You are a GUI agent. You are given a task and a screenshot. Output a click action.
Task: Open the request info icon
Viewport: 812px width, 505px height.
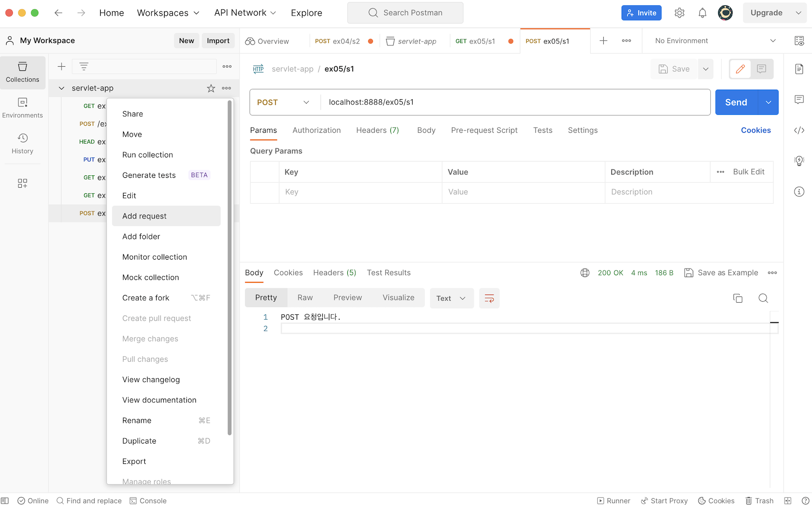click(799, 192)
